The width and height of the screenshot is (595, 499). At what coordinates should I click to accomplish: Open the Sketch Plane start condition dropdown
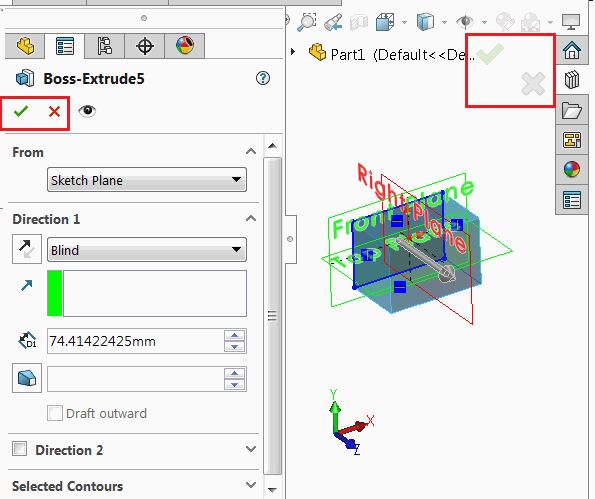147,179
